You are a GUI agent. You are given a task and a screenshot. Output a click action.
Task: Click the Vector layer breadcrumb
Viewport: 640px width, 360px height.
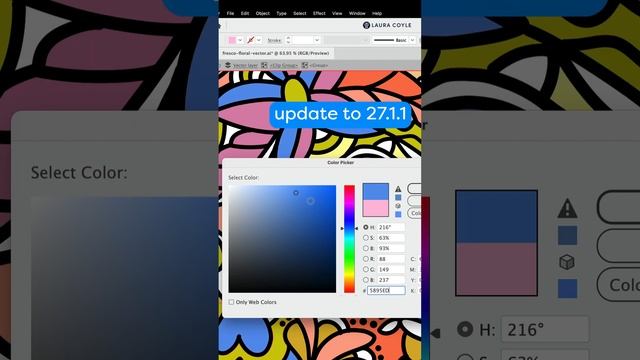(245, 65)
